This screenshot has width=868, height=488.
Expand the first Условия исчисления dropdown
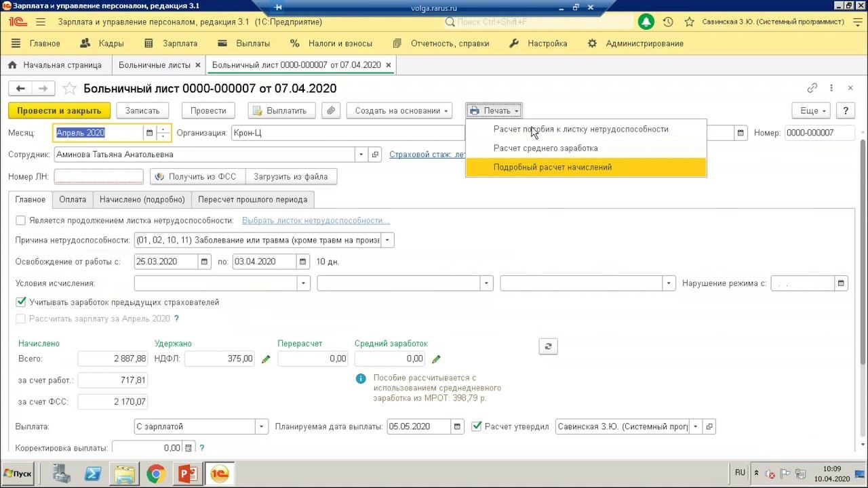pos(303,283)
